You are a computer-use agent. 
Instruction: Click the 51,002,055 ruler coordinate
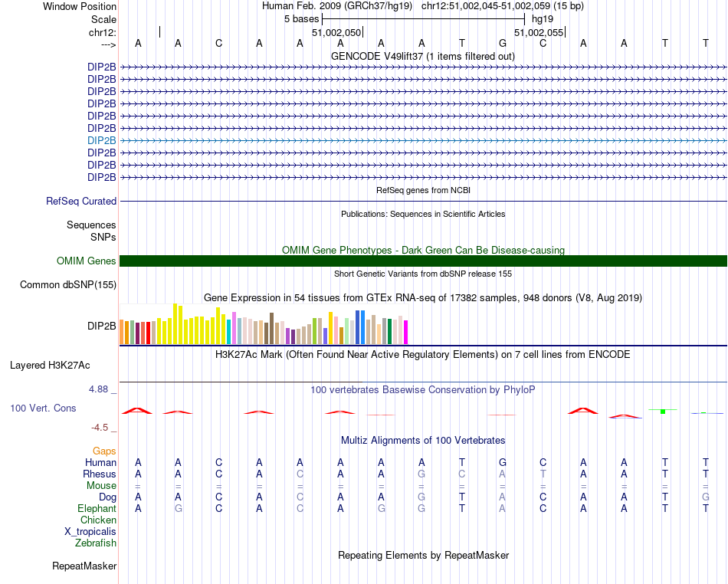539,32
